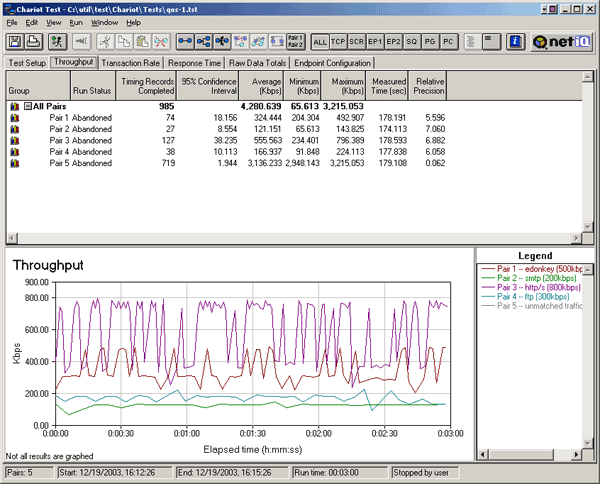Click the blue info help icon
The width and height of the screenshot is (600, 484).
point(515,42)
